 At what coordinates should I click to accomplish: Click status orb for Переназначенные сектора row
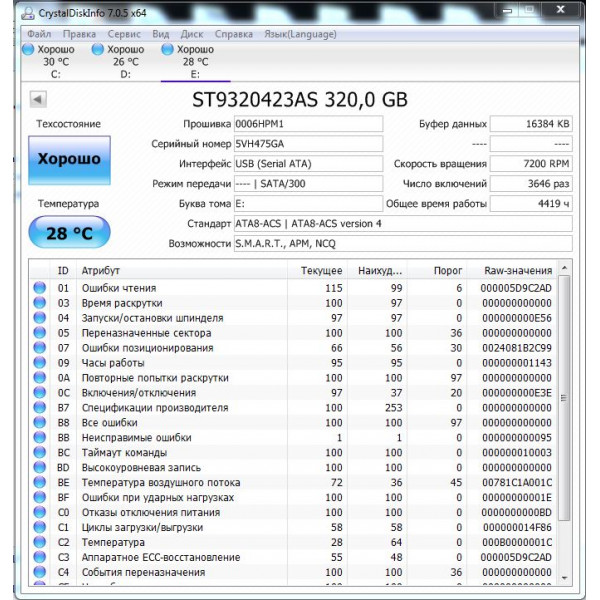point(39,333)
